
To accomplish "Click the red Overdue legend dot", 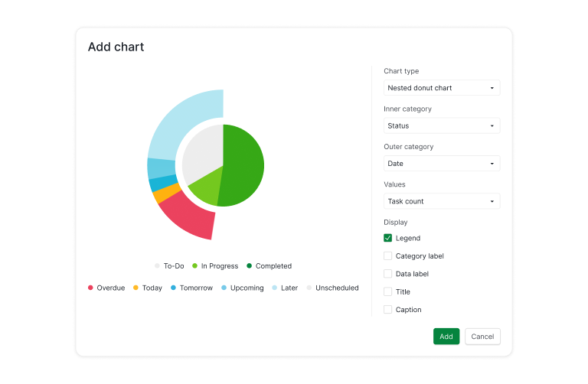I will pyautogui.click(x=91, y=288).
